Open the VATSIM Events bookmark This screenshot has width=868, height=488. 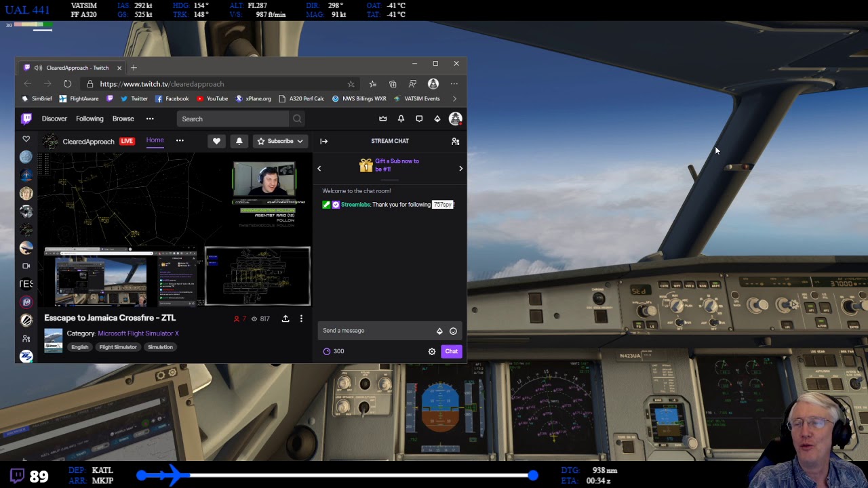coord(416,99)
